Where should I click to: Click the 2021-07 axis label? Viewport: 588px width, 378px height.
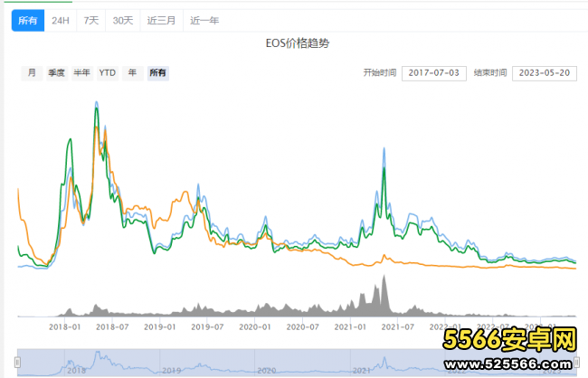(x=398, y=327)
